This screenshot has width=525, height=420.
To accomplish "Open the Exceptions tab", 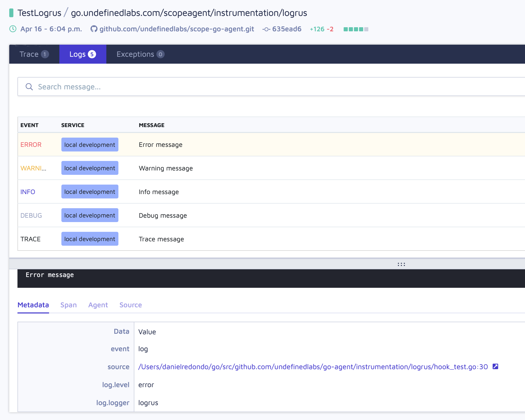I will tap(140, 54).
